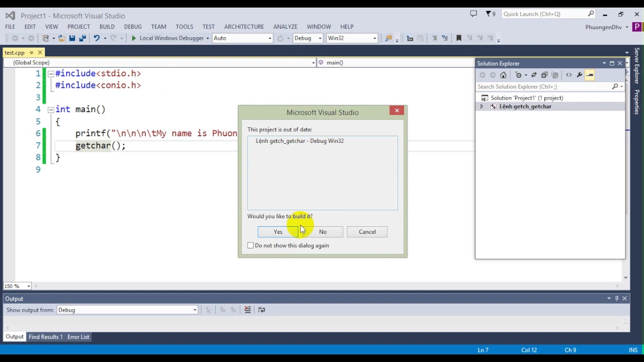Close the Microsoft Visual Studio dialog
The height and width of the screenshot is (362, 644).
pyautogui.click(x=397, y=111)
